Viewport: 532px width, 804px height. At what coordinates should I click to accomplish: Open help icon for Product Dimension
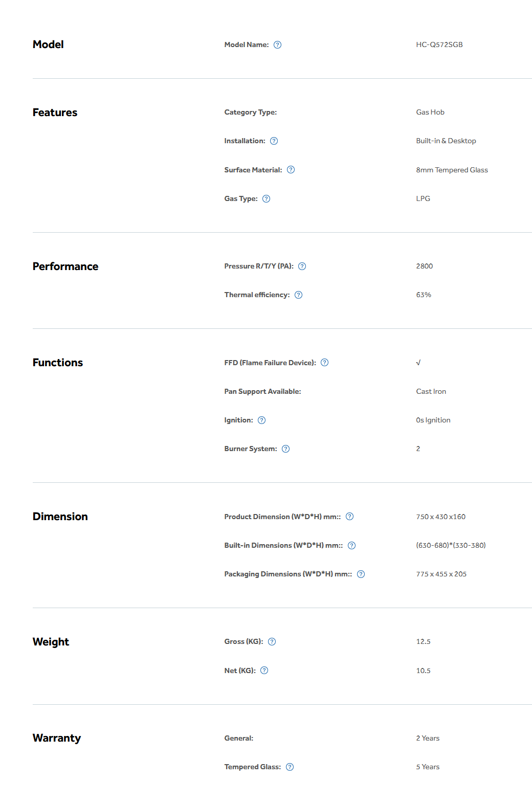coord(350,517)
